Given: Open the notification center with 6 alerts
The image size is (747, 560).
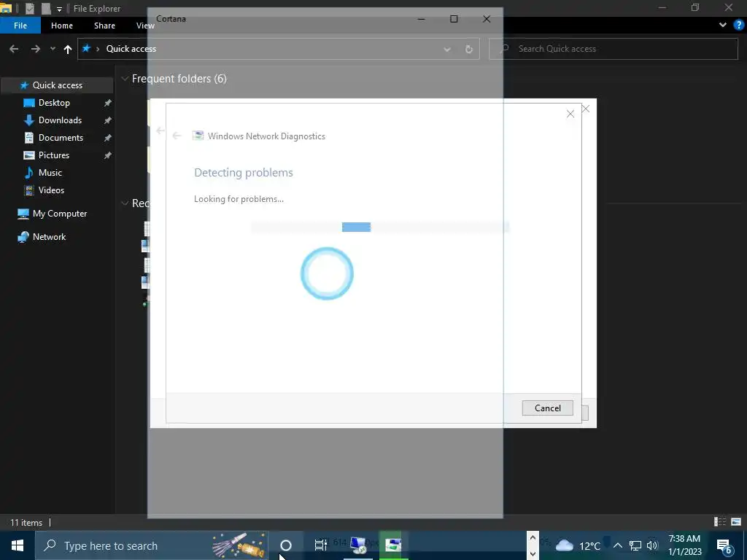Looking at the screenshot, I should (724, 546).
